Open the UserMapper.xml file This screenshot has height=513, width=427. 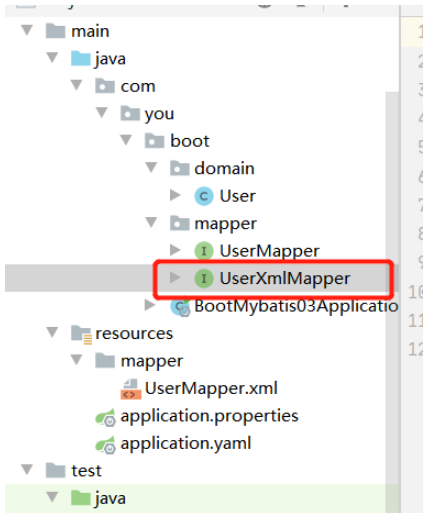click(211, 389)
